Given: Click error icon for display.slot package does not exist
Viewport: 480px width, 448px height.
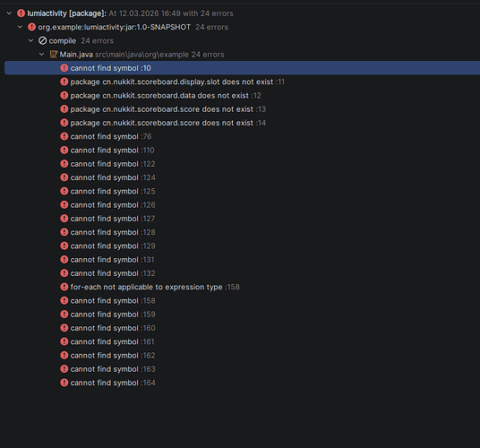Looking at the screenshot, I should [x=64, y=82].
